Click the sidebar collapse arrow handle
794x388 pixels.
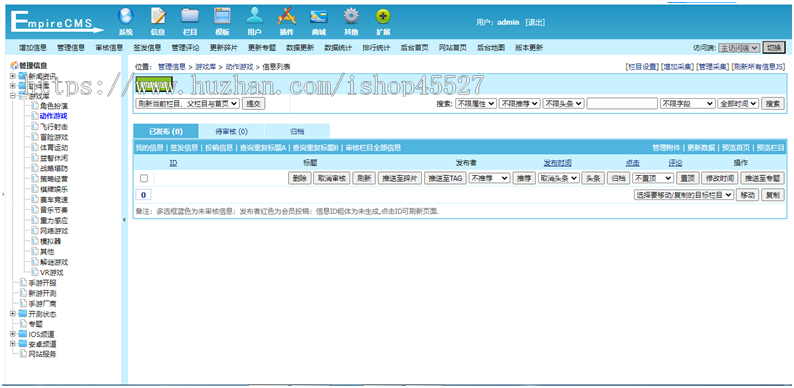[x=124, y=219]
